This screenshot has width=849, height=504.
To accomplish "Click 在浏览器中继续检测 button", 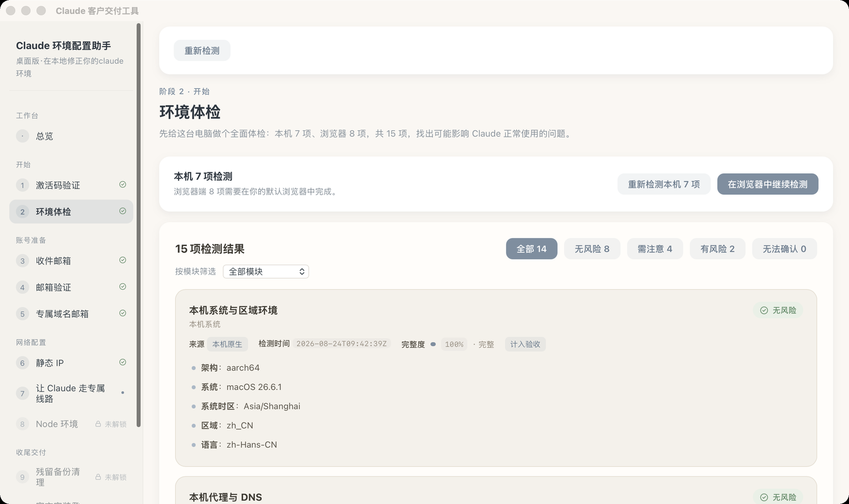I will (767, 184).
